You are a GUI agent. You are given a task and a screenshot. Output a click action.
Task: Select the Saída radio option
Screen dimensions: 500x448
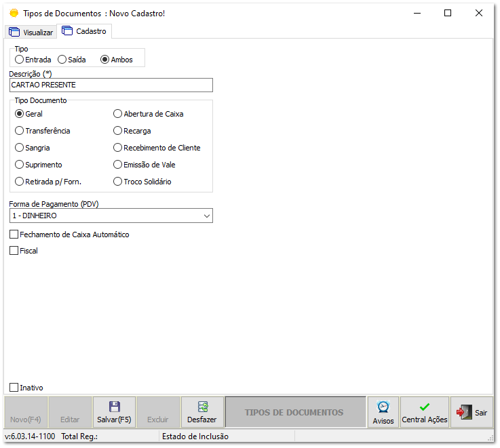[62, 59]
